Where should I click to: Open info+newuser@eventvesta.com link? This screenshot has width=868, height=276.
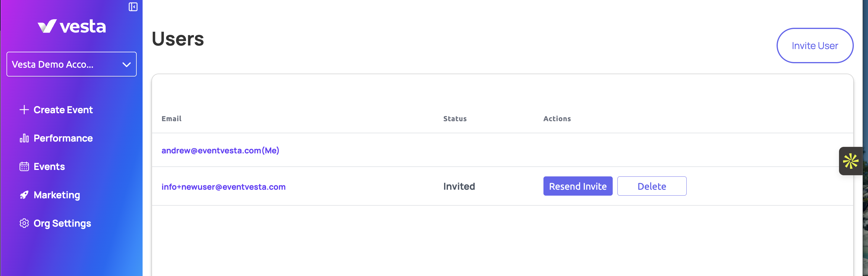(223, 187)
